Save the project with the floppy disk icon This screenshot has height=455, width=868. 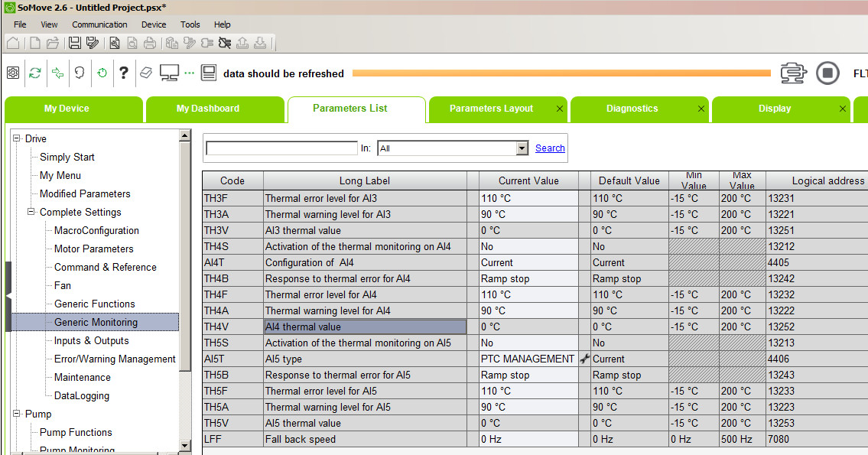click(x=75, y=43)
